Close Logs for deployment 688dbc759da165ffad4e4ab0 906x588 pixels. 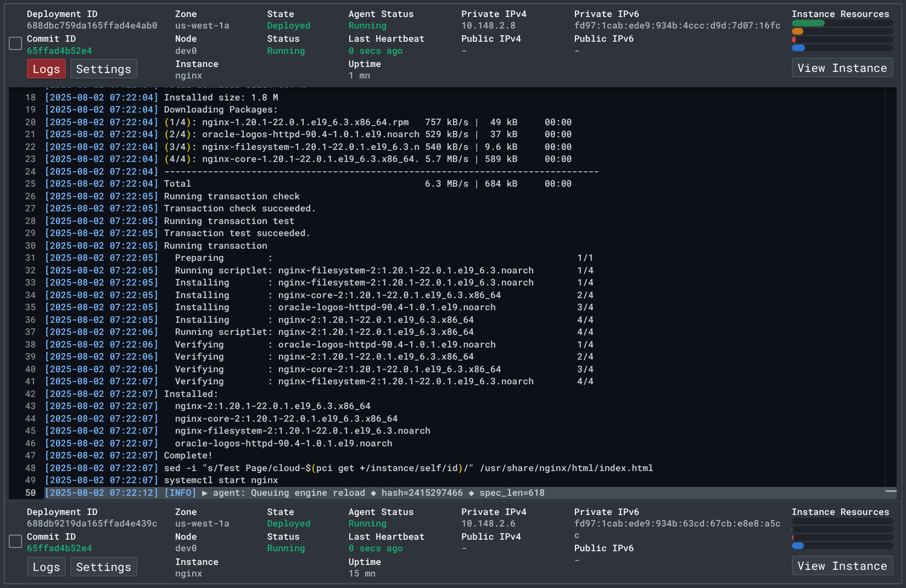click(x=46, y=69)
